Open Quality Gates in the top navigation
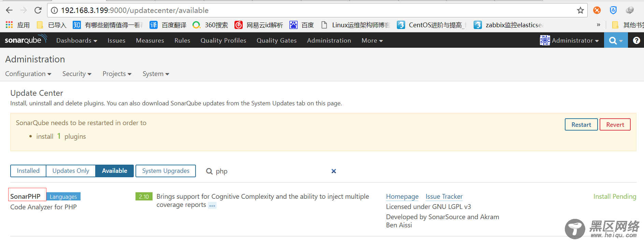 (276, 40)
